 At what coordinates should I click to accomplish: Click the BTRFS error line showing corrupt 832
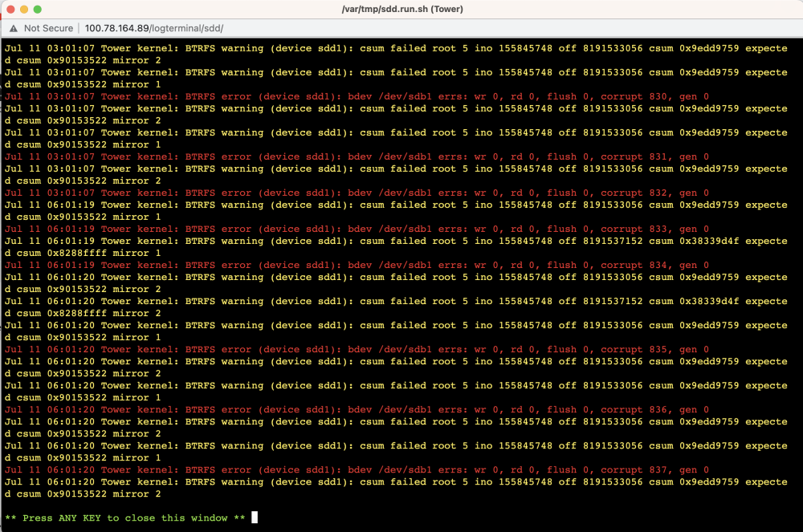[x=357, y=193]
